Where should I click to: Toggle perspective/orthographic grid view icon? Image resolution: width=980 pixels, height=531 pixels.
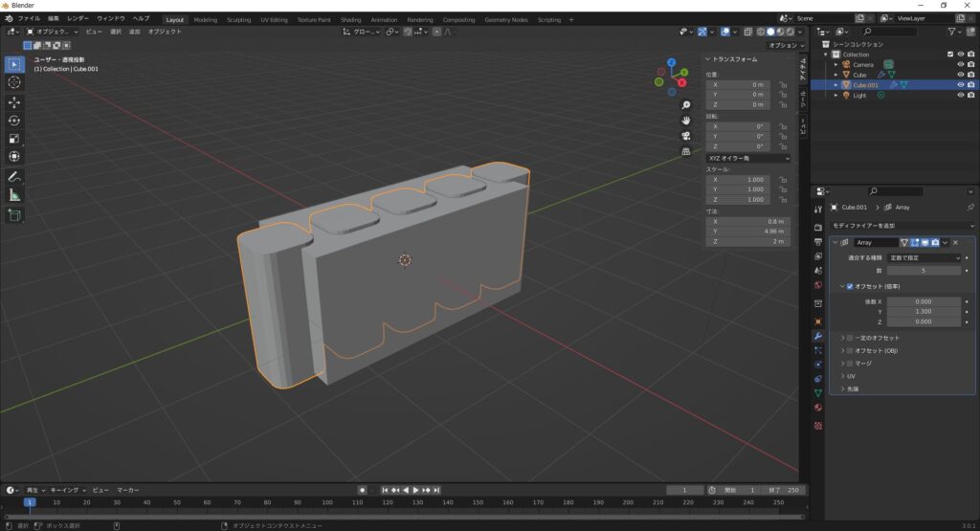686,151
